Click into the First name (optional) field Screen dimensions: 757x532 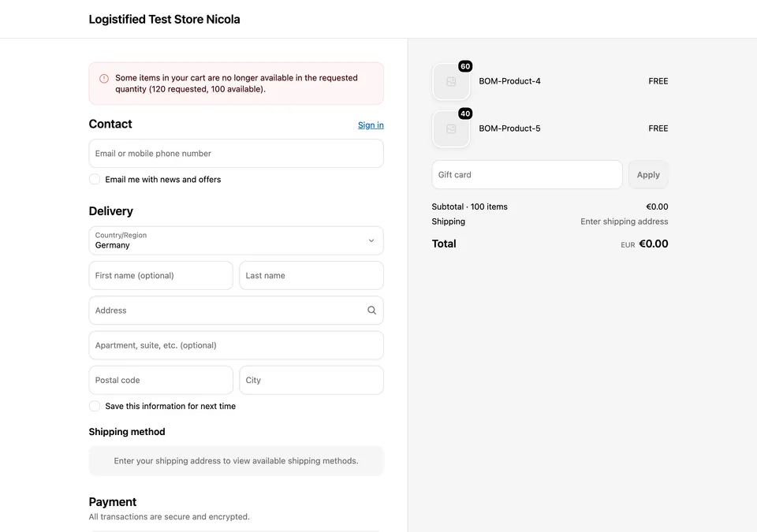click(x=161, y=276)
